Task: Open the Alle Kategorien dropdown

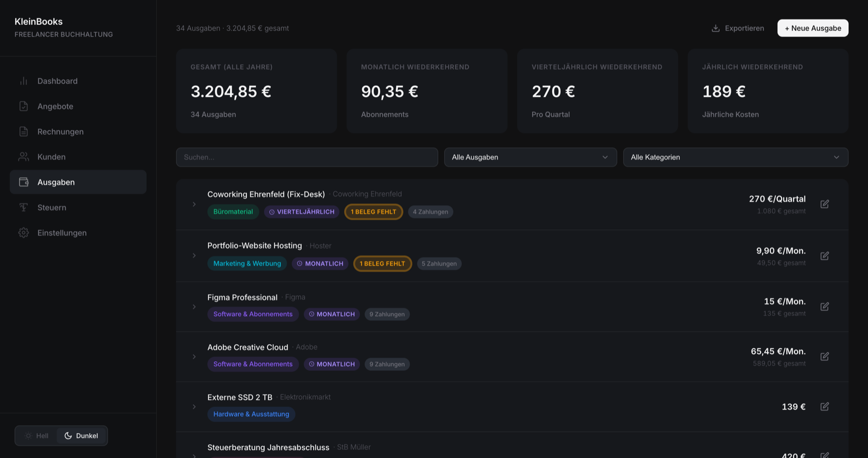Action: tap(735, 157)
